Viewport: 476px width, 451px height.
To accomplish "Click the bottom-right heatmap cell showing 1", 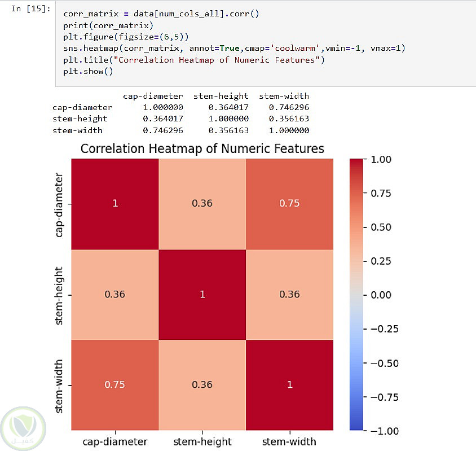I will click(289, 385).
